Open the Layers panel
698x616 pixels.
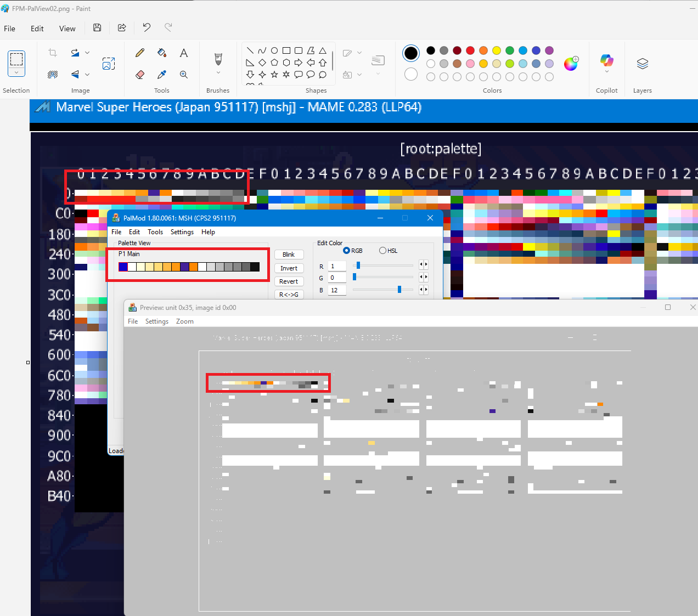[x=643, y=64]
